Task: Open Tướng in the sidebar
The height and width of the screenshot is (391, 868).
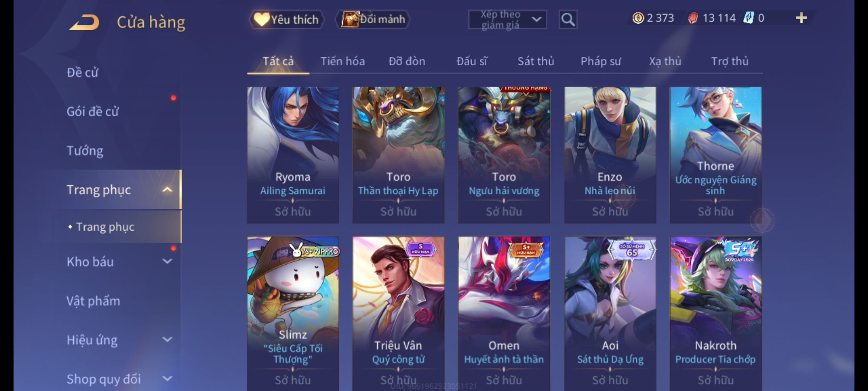Action: coord(85,150)
